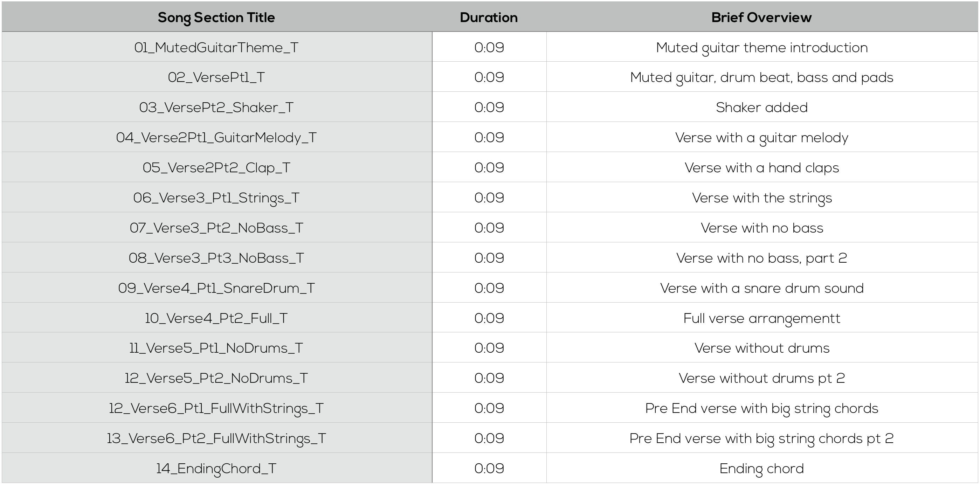Select the 03_VersePt2_Shaker_T cell
Viewport: 980px width, 484px height.
(x=216, y=107)
